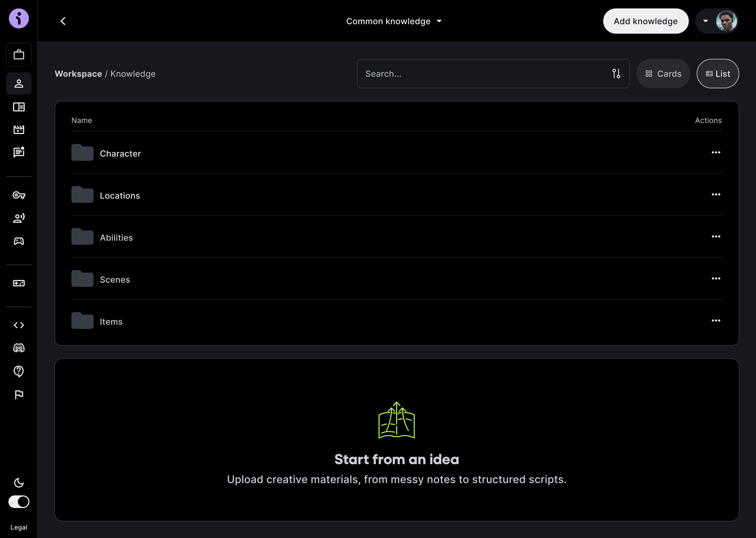This screenshot has width=756, height=538.
Task: Open the briefcase workspace icon in sidebar
Action: 19,54
